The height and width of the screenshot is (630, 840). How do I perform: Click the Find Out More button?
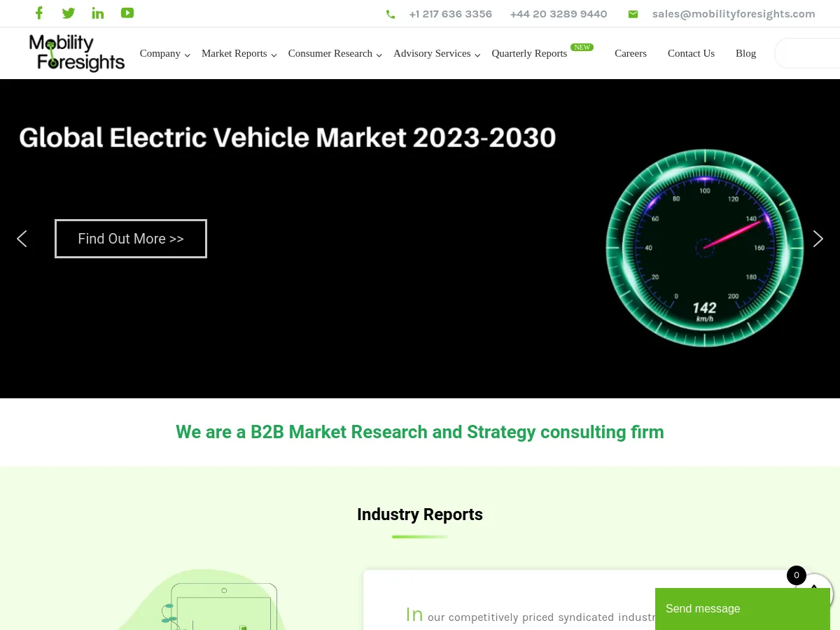(x=130, y=239)
